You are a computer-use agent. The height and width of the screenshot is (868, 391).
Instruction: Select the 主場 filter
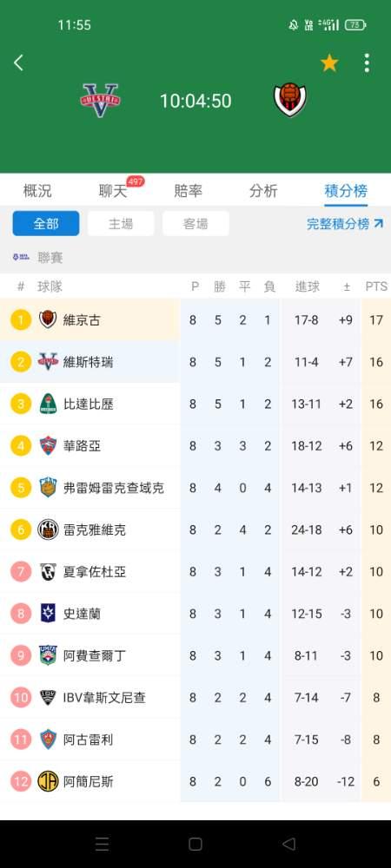[x=121, y=224]
